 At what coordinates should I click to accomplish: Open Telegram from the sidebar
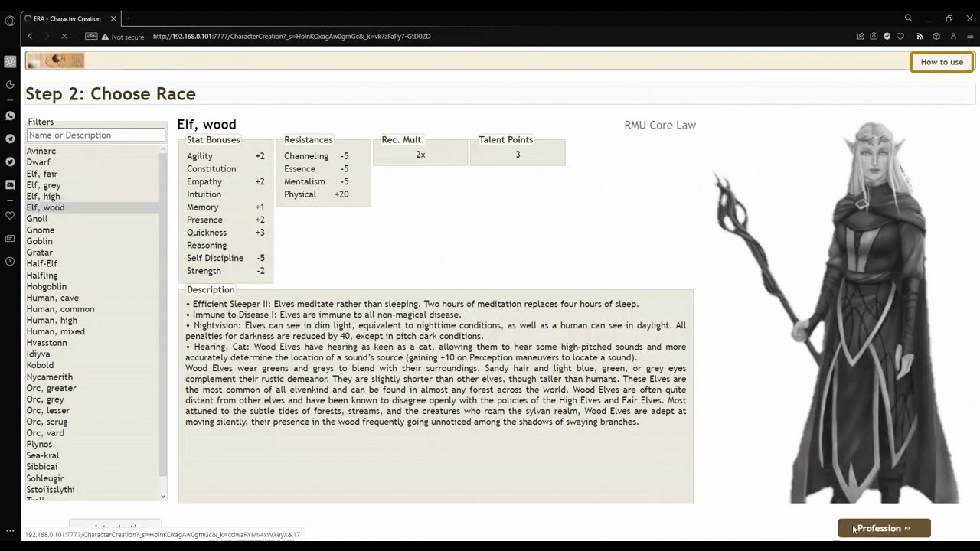pyautogui.click(x=10, y=139)
